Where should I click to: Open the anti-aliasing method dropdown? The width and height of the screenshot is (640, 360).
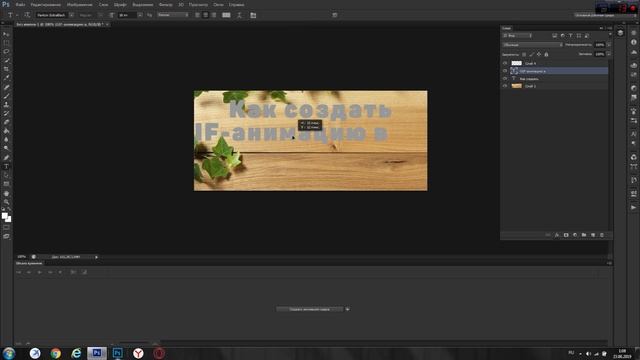[173, 15]
